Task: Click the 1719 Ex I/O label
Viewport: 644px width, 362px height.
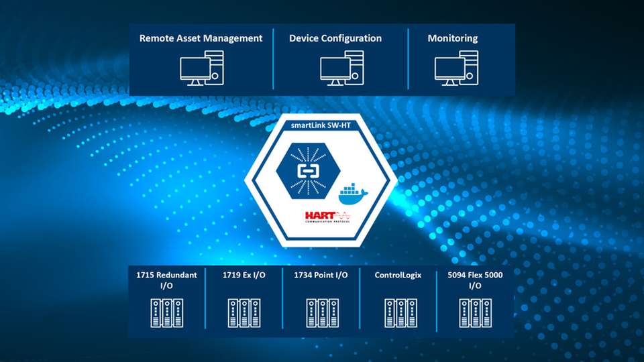Action: pos(244,275)
